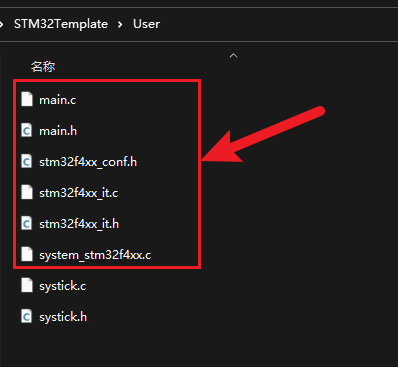Click the stm32f4xx_conf.h file icon
The width and height of the screenshot is (398, 367).
(27, 161)
